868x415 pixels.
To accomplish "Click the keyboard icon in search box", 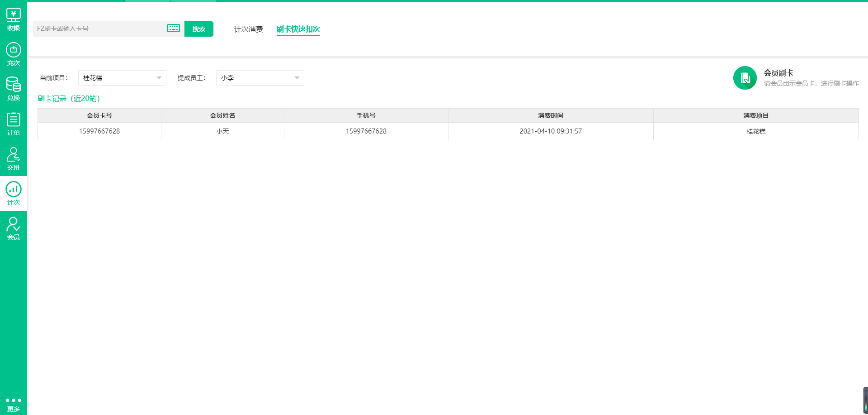I will [174, 29].
